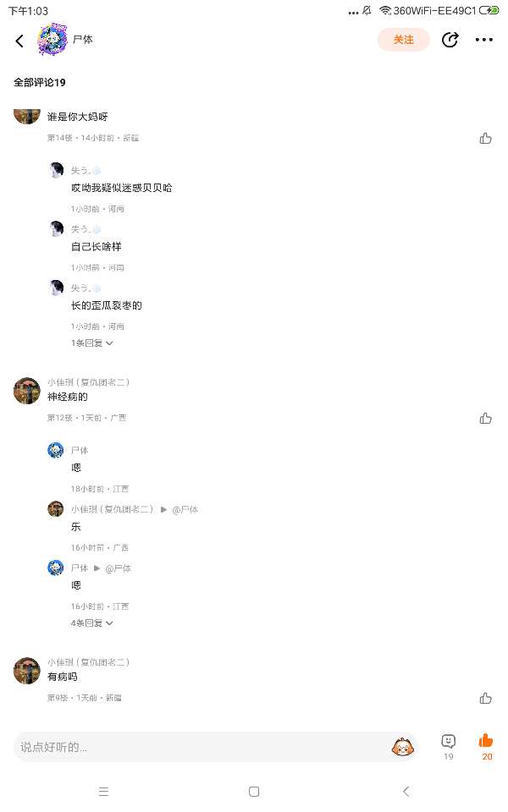Tap the orange thumbs-up with 20 likes
This screenshot has width=508, height=812.
click(486, 747)
